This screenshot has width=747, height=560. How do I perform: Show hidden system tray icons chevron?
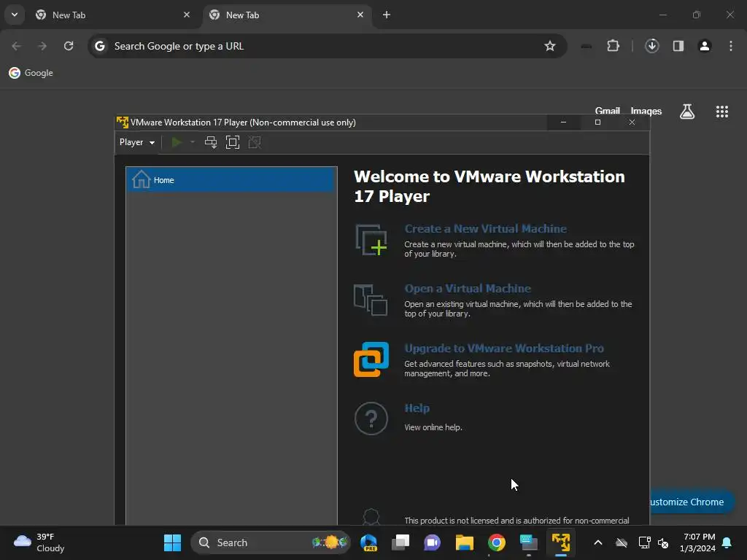coord(598,542)
